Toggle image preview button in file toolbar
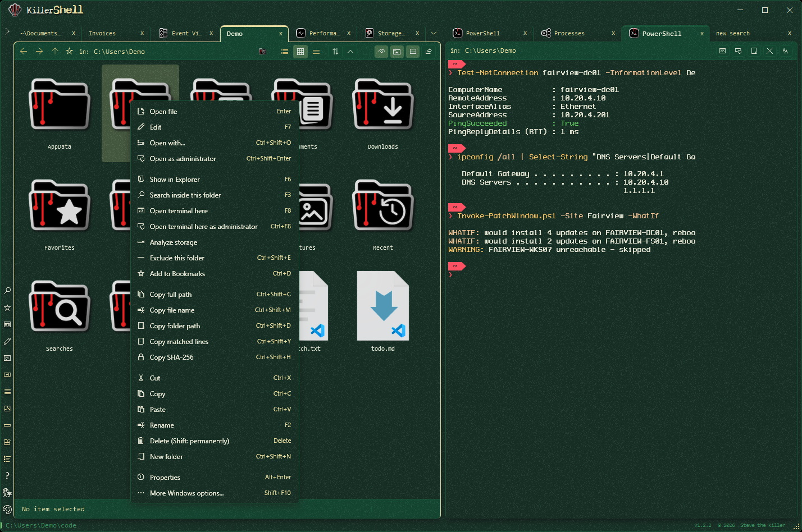Screen dimensions: 802x532 coord(397,51)
